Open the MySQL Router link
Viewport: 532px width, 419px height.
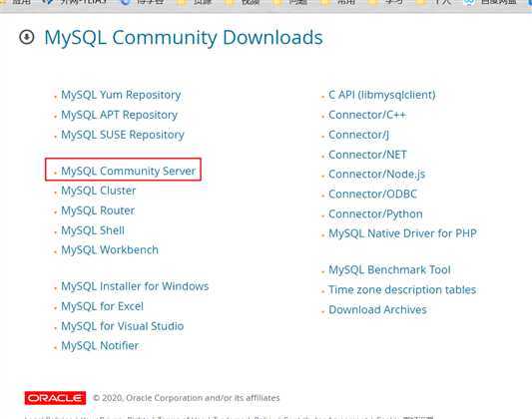[98, 210]
